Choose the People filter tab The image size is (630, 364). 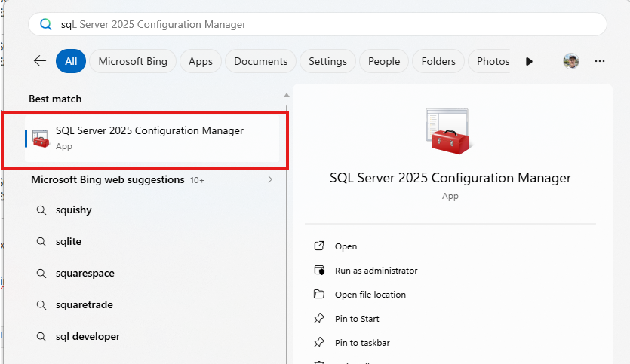[x=384, y=61]
